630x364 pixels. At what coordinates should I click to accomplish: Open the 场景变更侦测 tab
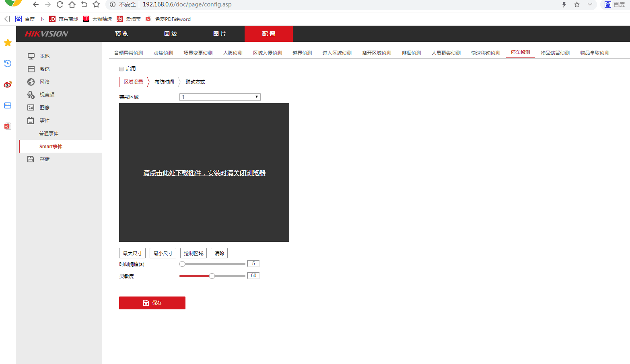click(x=198, y=53)
